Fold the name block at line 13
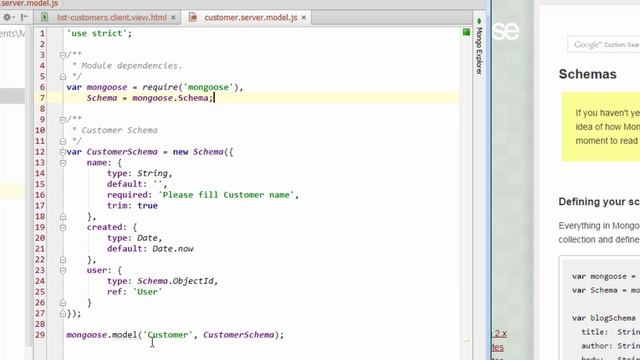640x360 pixels. point(63,163)
